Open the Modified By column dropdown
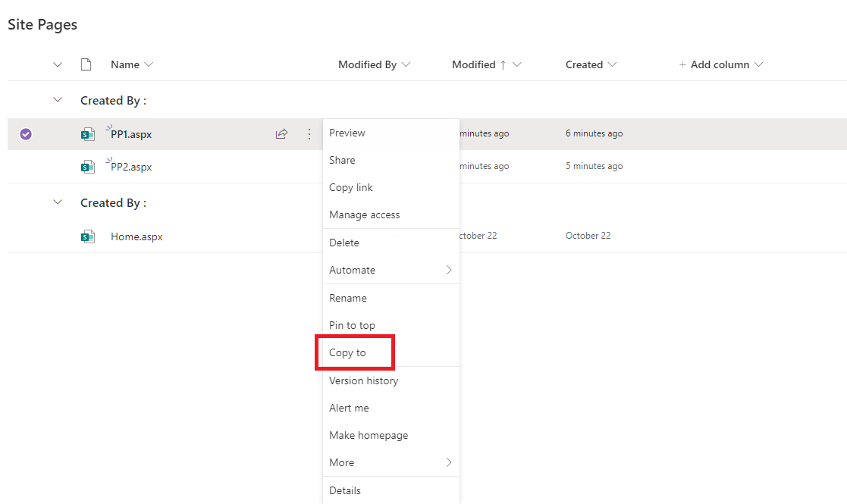 406,64
